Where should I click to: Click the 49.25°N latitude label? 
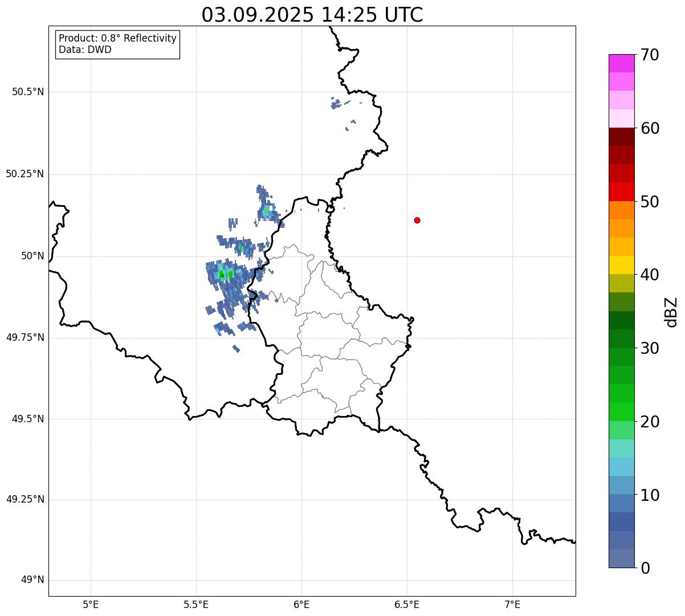25,500
